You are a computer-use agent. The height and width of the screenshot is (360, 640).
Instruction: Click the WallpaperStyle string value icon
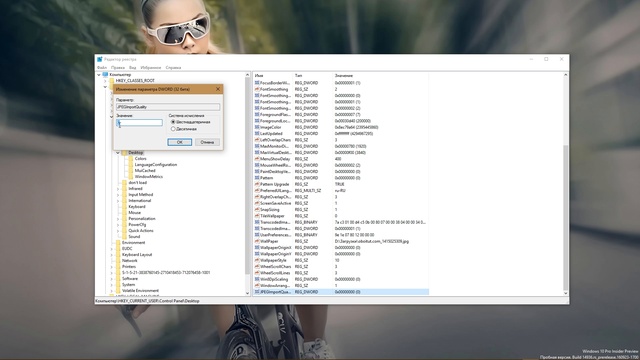tap(257, 260)
